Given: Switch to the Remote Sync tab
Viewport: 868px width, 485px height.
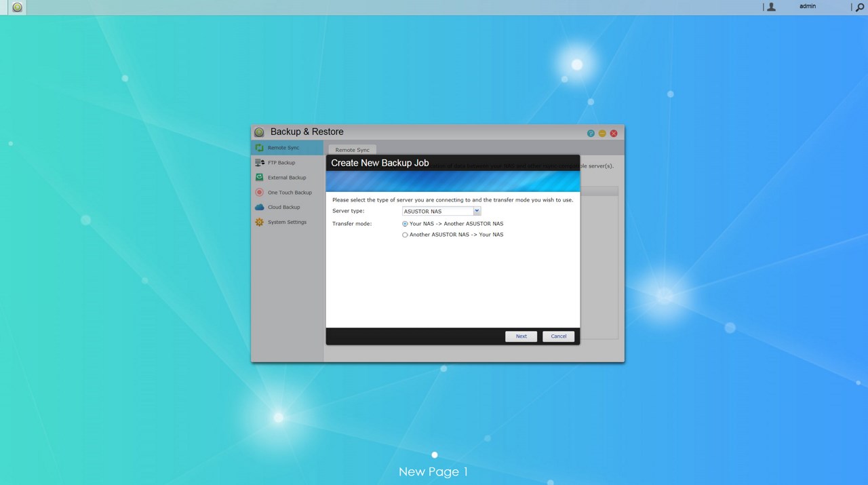Looking at the screenshot, I should coord(352,150).
